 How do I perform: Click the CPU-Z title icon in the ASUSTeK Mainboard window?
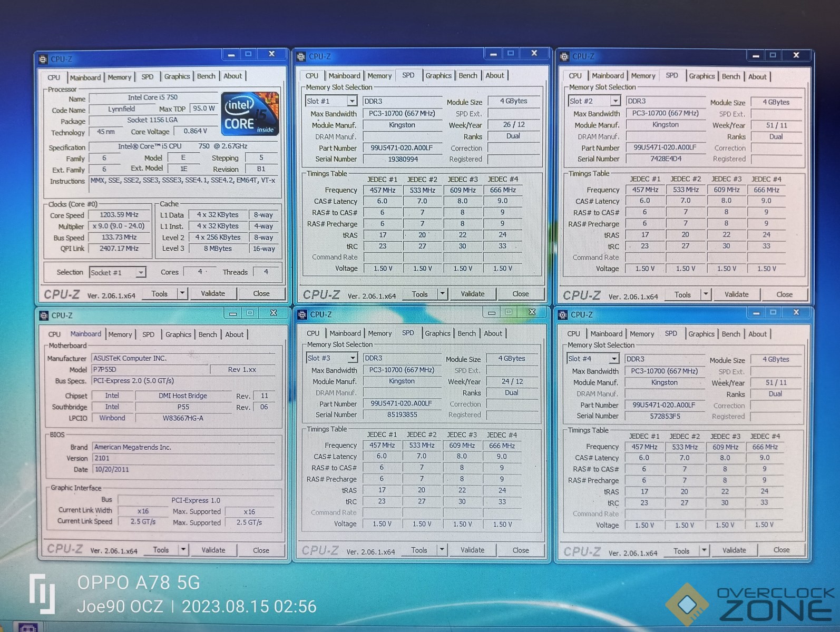tap(44, 315)
